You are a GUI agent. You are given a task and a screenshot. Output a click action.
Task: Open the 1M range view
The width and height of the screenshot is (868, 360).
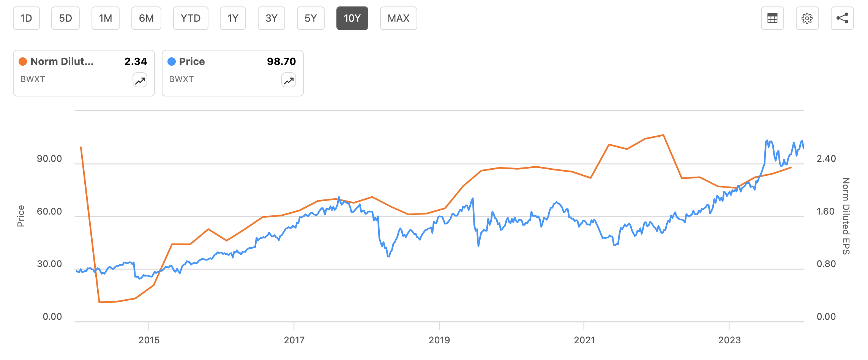tap(105, 18)
